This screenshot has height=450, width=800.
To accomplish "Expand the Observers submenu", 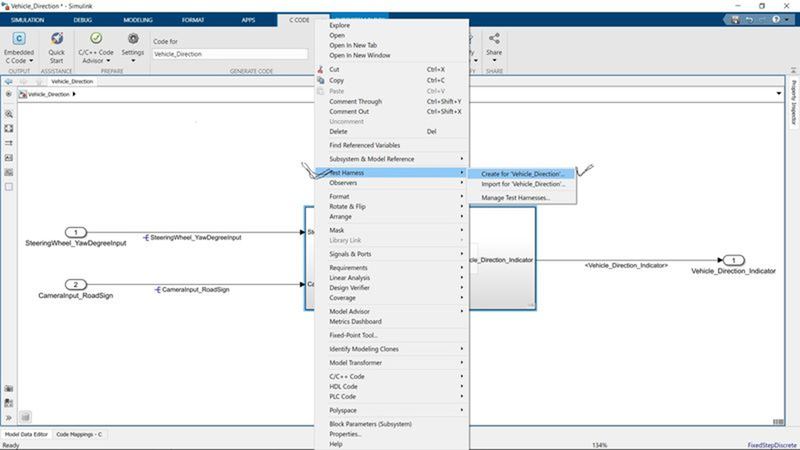I will (x=392, y=183).
